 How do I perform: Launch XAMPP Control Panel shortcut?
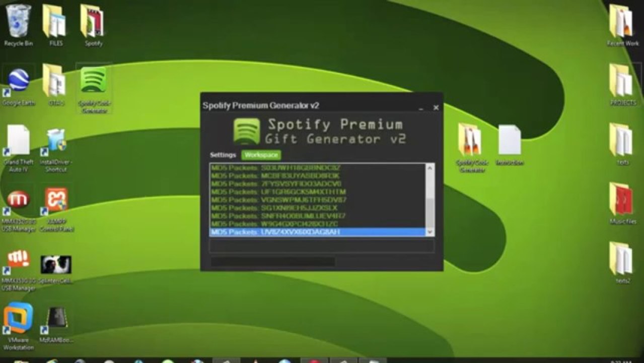coord(56,210)
